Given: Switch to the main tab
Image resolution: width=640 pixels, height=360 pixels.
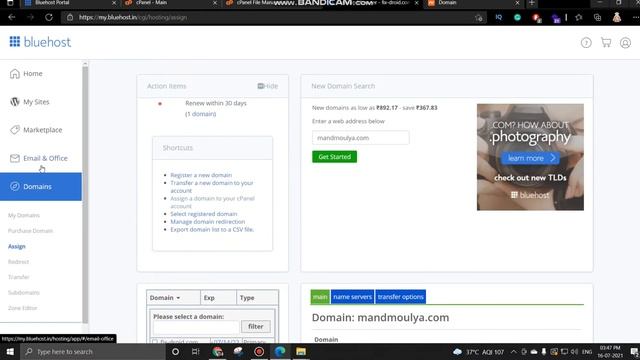Looking at the screenshot, I should point(320,297).
